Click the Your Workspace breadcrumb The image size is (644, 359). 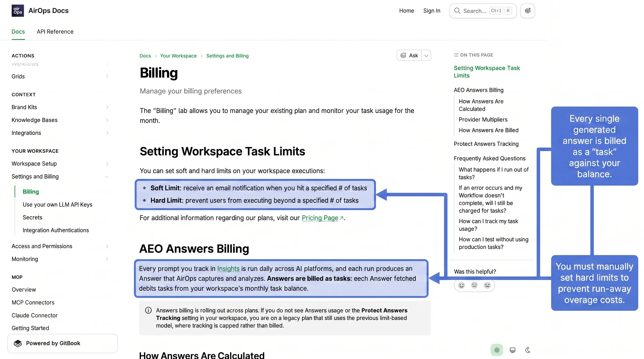tap(178, 56)
